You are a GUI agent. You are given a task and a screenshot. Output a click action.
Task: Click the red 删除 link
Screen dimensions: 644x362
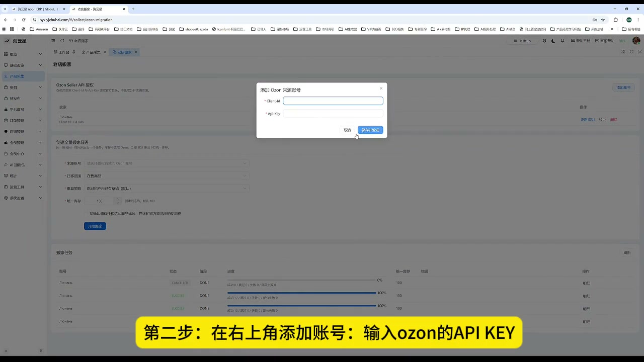point(614,120)
